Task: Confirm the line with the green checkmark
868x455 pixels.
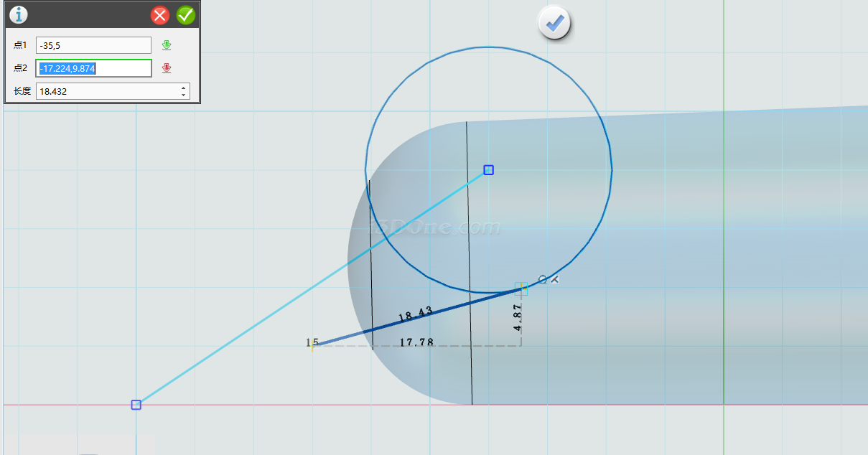Action: click(x=185, y=15)
